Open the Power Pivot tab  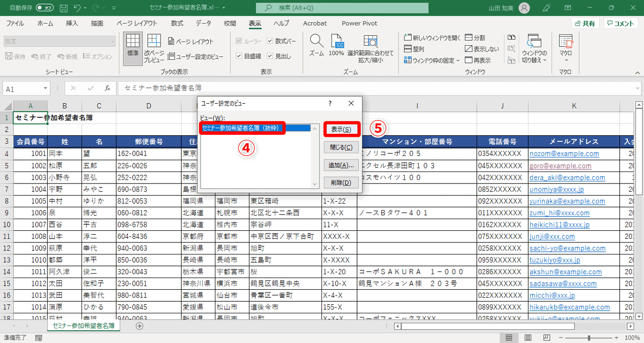(359, 23)
